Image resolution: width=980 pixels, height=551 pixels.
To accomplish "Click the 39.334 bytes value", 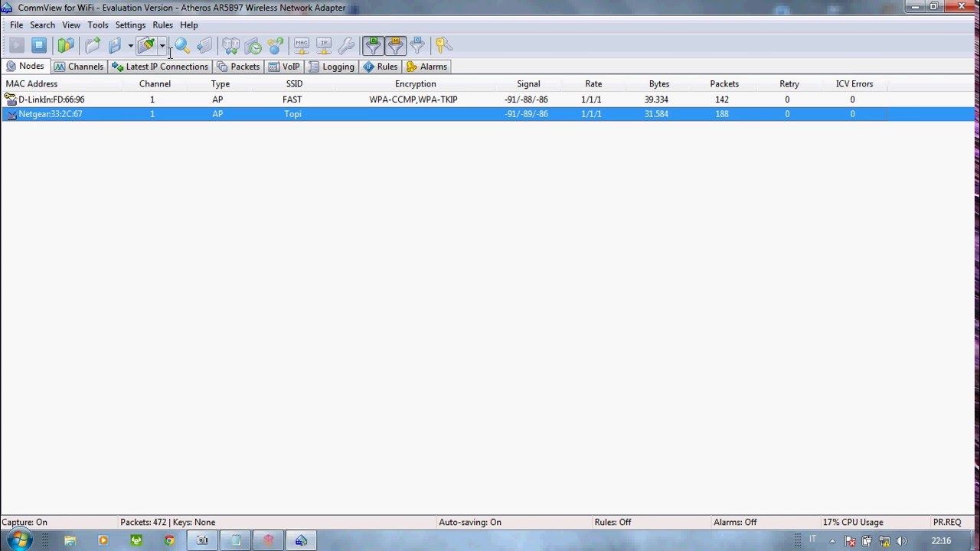I will click(656, 99).
